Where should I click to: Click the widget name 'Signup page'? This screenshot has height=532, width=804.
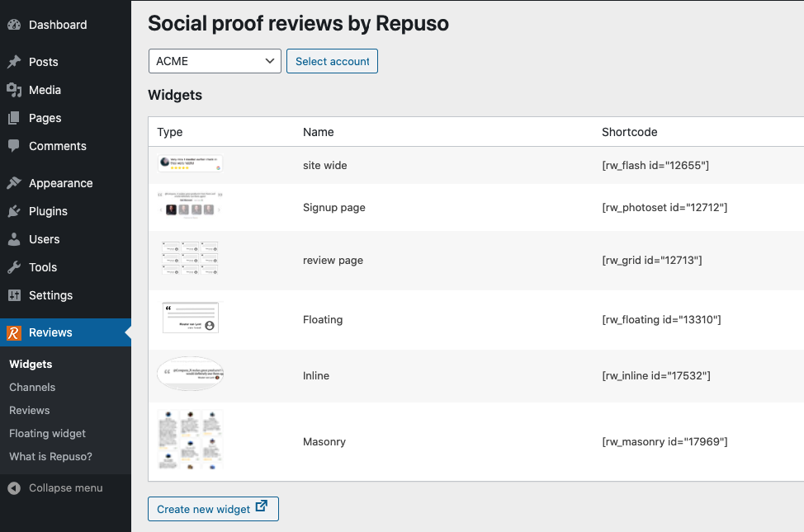point(334,208)
